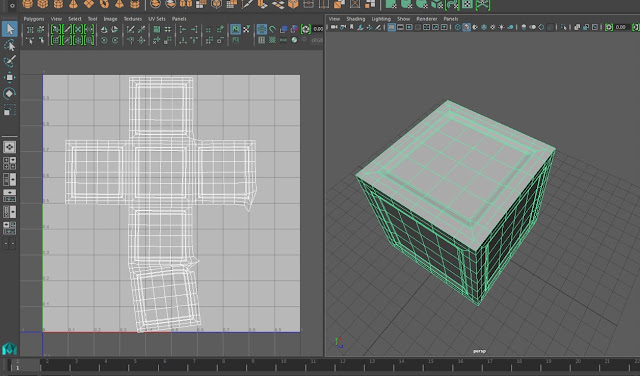Open viewport Show menu
Screen dimensions: 640x376
tap(404, 19)
